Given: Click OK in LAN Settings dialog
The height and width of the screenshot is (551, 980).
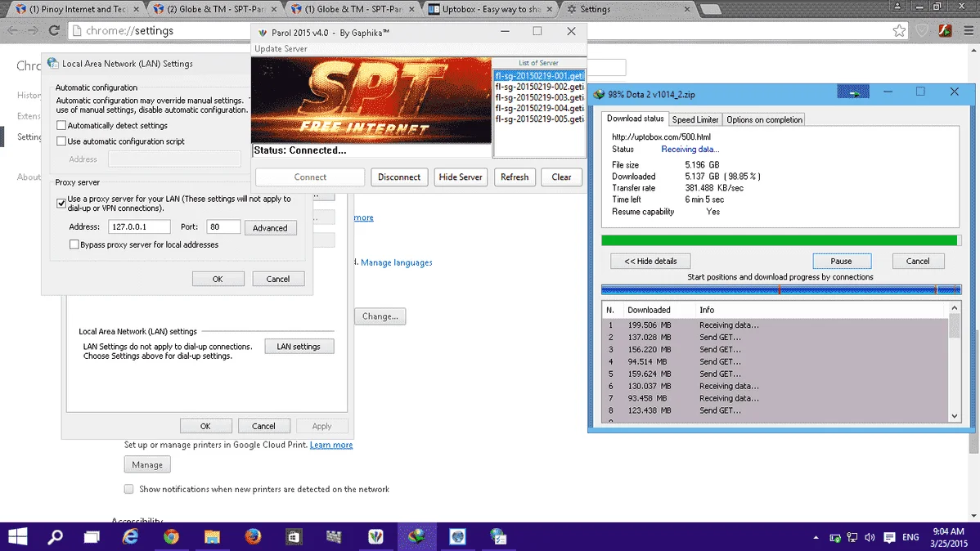Looking at the screenshot, I should coord(218,279).
